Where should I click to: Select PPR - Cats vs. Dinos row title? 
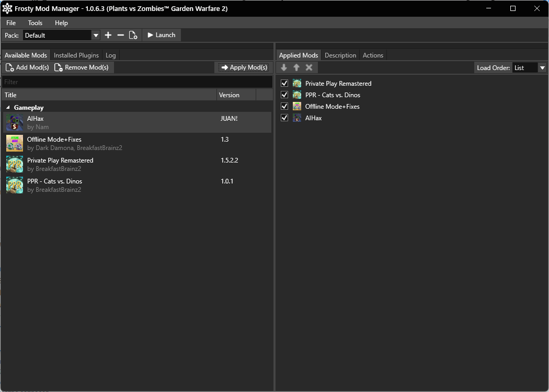(54, 181)
